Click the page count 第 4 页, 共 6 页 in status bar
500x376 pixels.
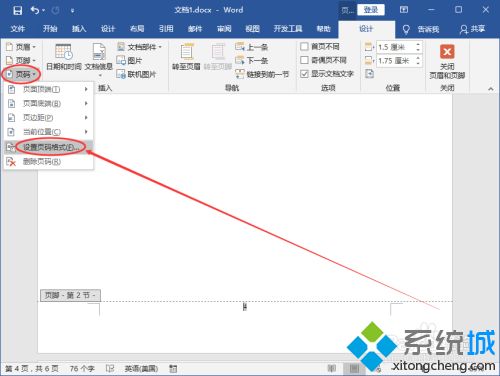pyautogui.click(x=32, y=368)
